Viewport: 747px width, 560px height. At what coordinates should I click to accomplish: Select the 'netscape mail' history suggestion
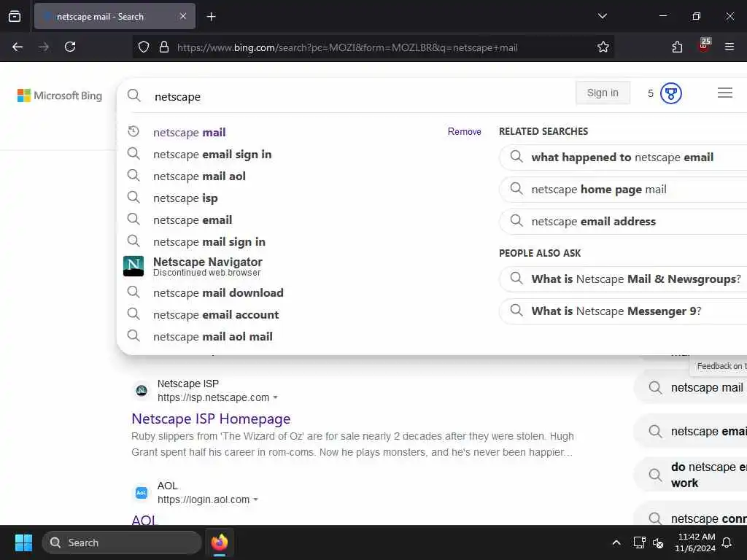[x=189, y=133]
